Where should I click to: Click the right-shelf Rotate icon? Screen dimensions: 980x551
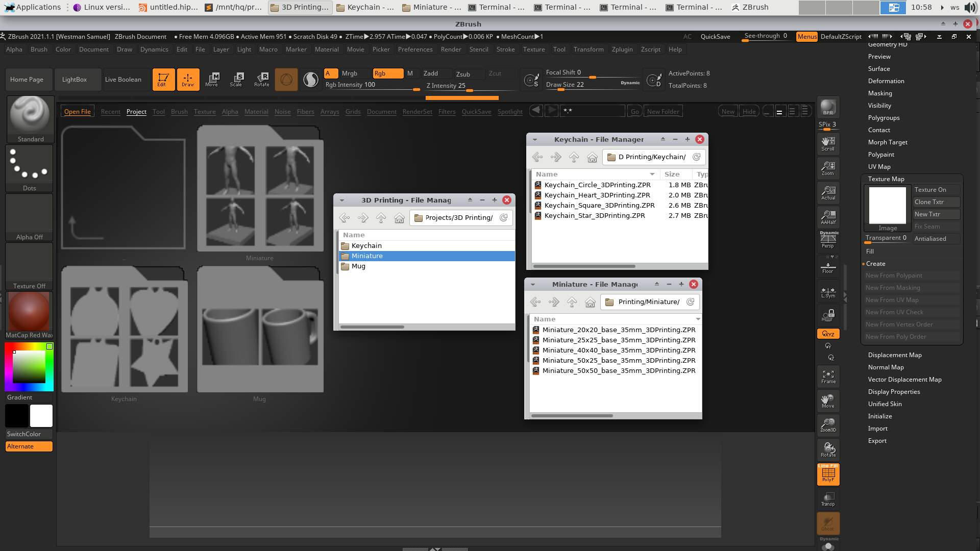click(x=828, y=449)
